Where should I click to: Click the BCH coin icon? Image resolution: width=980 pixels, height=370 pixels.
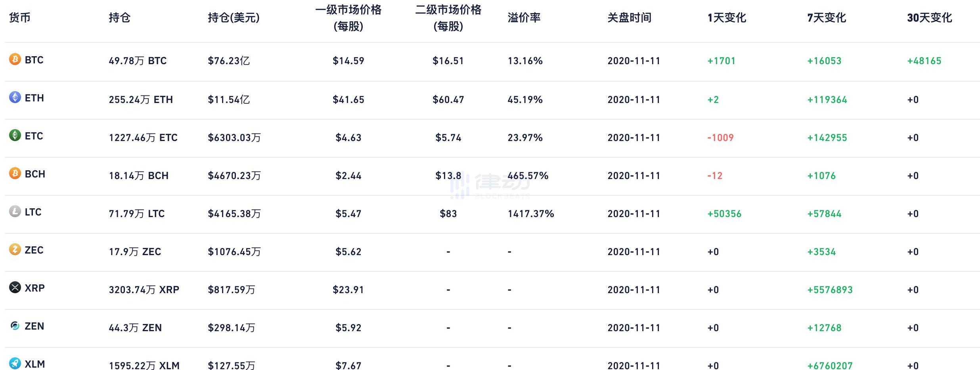coord(15,174)
